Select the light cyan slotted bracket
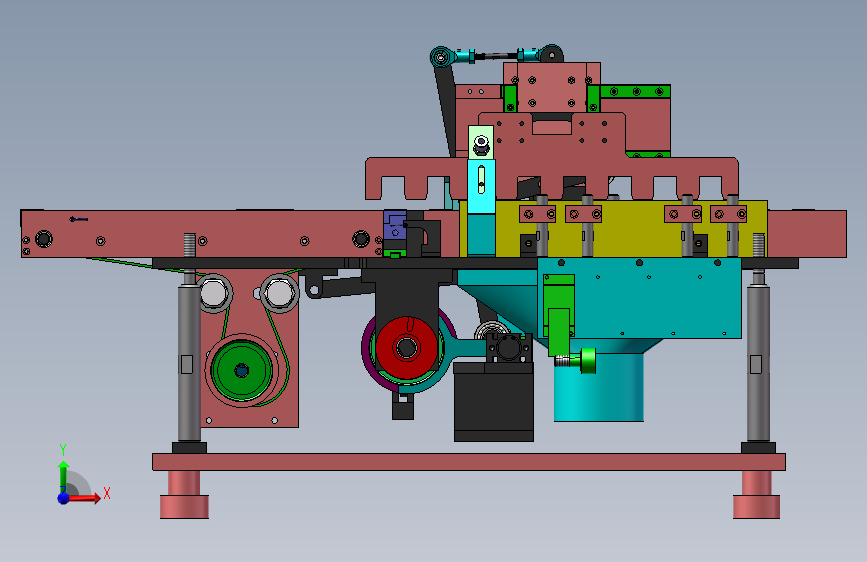The height and width of the screenshot is (562, 867). pos(481,186)
